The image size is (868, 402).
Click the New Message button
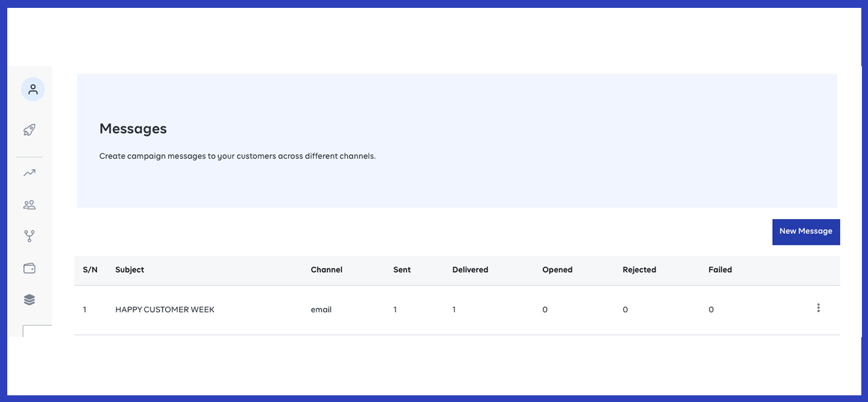tap(806, 231)
